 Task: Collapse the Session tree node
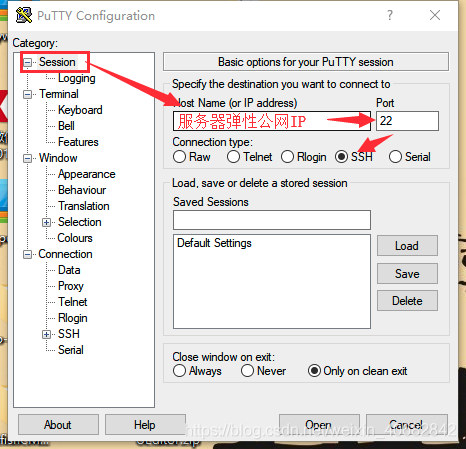pos(28,62)
